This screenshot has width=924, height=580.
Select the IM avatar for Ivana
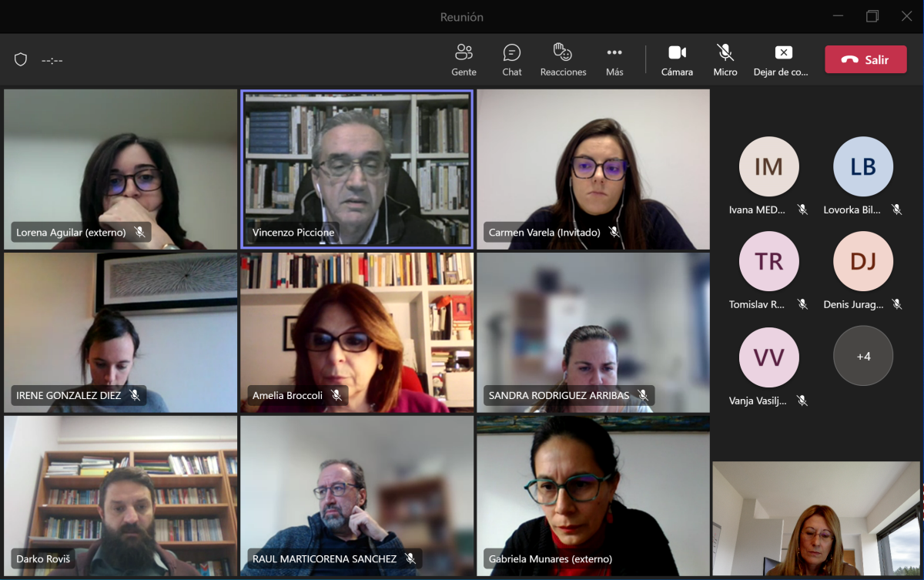click(768, 166)
